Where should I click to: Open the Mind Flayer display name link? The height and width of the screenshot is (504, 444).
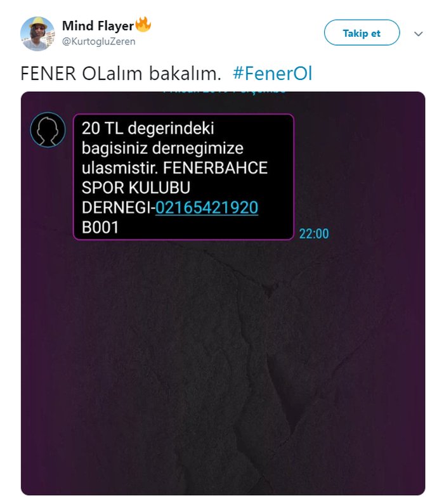98,26
